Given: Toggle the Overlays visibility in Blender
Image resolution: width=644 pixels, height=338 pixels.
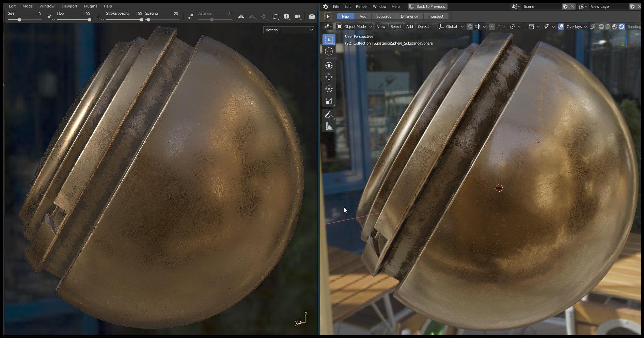Looking at the screenshot, I should click(x=561, y=27).
